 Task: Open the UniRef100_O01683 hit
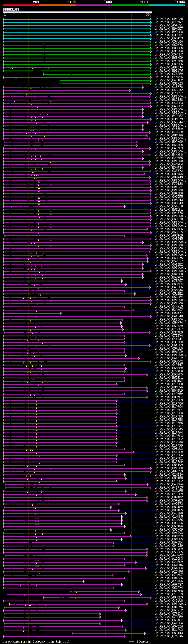[169, 345]
